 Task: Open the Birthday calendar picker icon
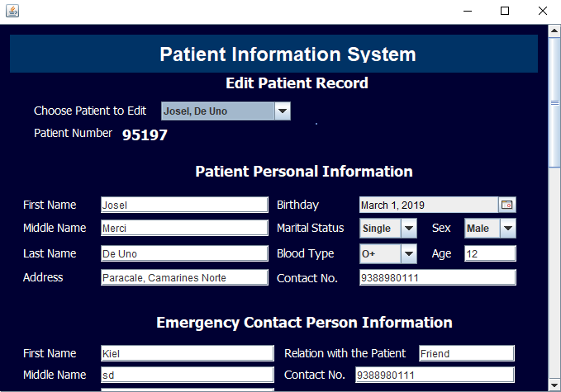pyautogui.click(x=507, y=205)
